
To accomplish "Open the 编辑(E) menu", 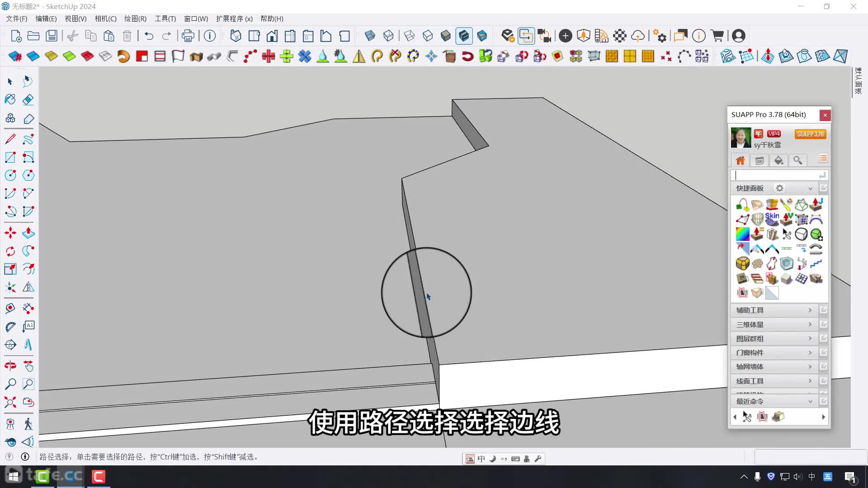I will (46, 19).
